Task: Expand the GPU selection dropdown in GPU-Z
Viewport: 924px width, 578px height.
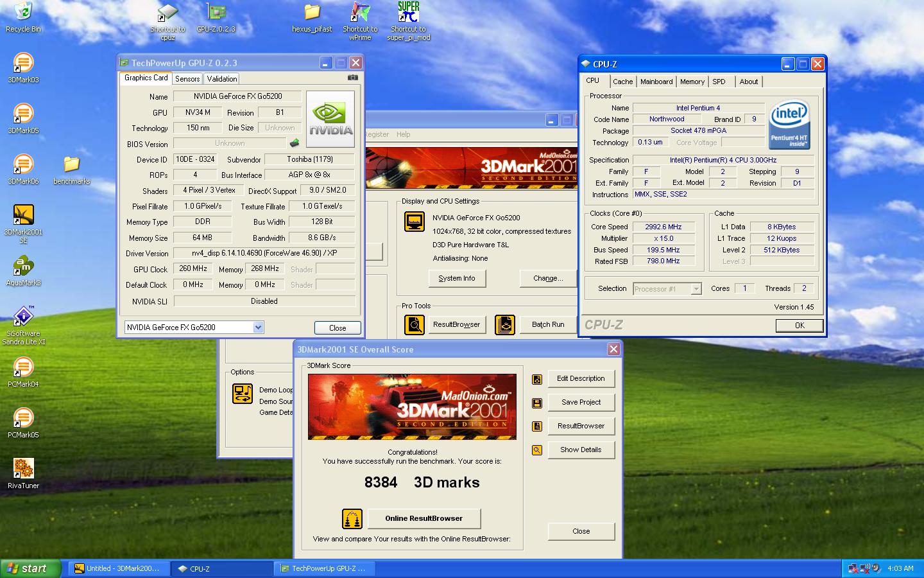Action: pyautogui.click(x=258, y=328)
